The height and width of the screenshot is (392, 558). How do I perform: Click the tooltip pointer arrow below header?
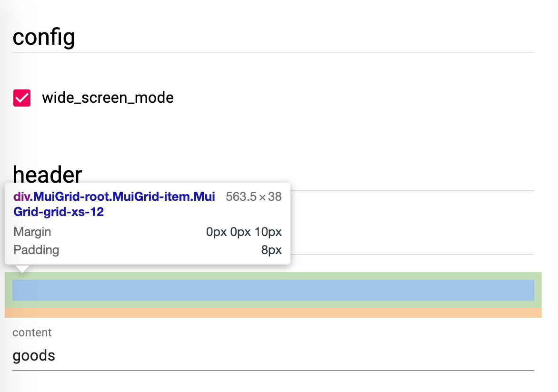(x=22, y=268)
